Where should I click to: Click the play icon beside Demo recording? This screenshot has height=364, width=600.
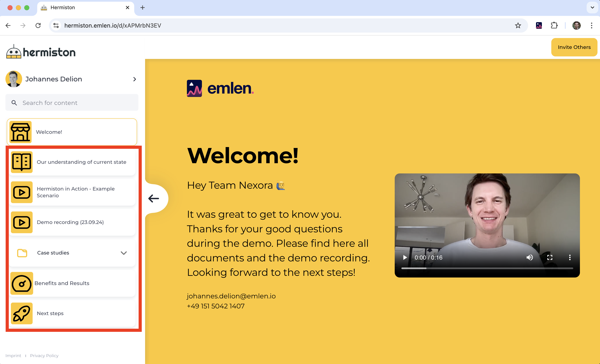(x=22, y=222)
